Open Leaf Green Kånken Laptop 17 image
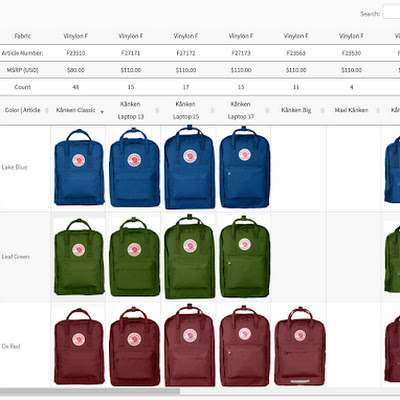 [x=245, y=257]
